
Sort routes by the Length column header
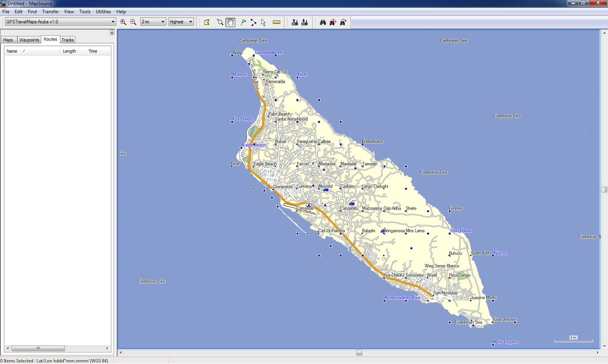pos(69,51)
